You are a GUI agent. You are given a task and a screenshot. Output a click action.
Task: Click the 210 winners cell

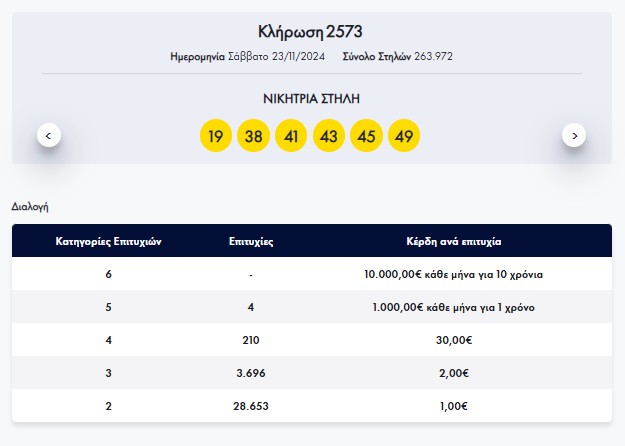pos(251,340)
